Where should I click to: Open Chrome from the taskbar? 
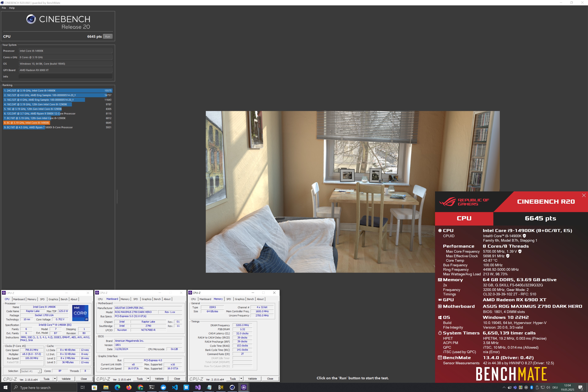140,388
